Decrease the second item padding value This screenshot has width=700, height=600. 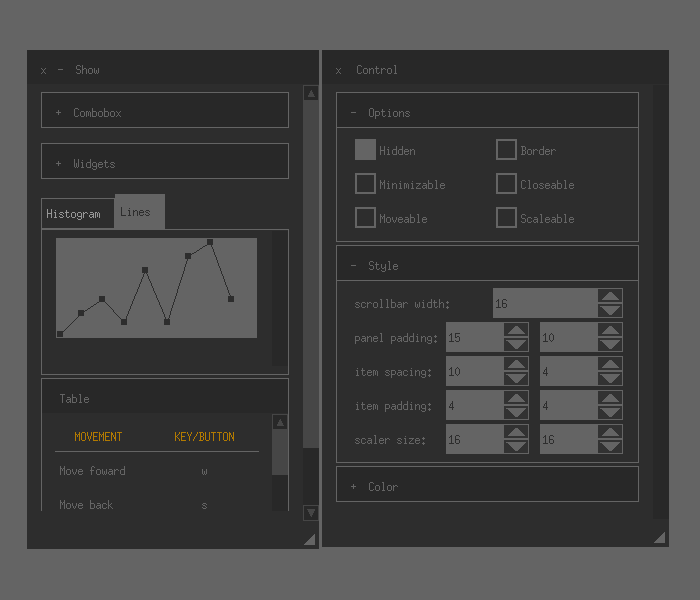pyautogui.click(x=610, y=412)
